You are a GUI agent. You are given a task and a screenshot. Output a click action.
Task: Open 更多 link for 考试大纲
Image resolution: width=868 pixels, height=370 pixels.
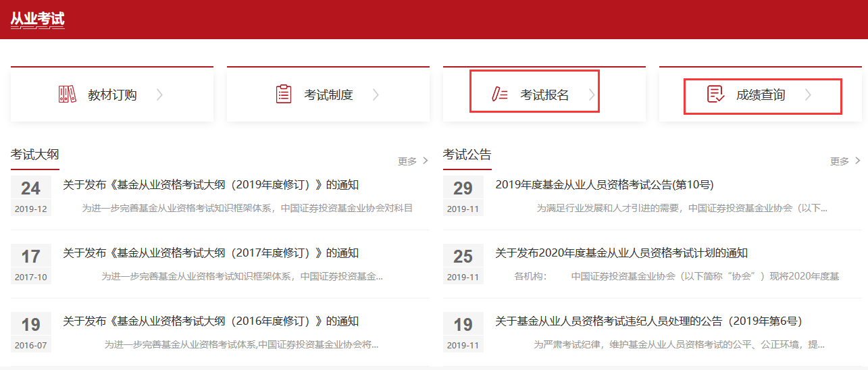point(412,161)
